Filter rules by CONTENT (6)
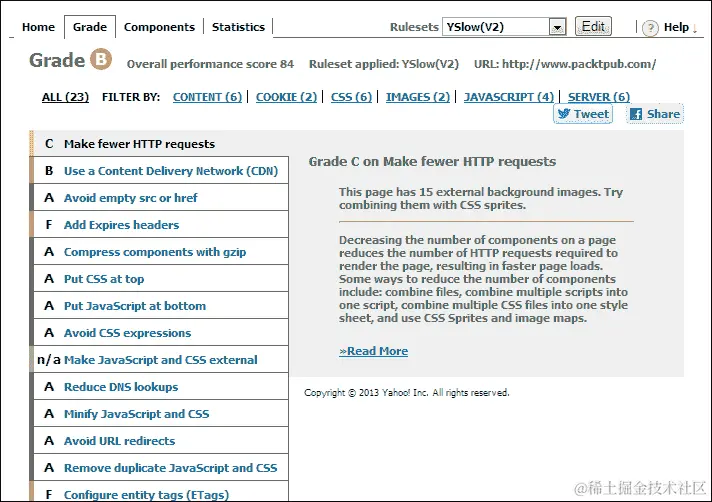 coord(207,97)
